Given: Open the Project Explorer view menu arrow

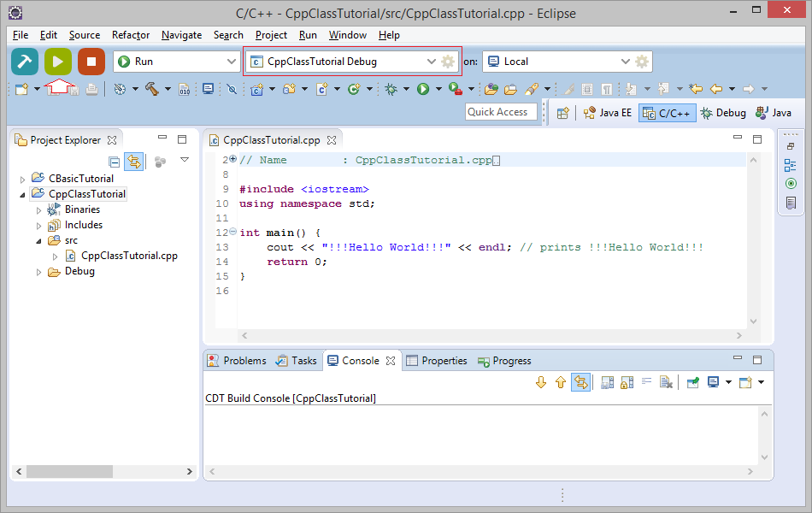Looking at the screenshot, I should click(185, 160).
